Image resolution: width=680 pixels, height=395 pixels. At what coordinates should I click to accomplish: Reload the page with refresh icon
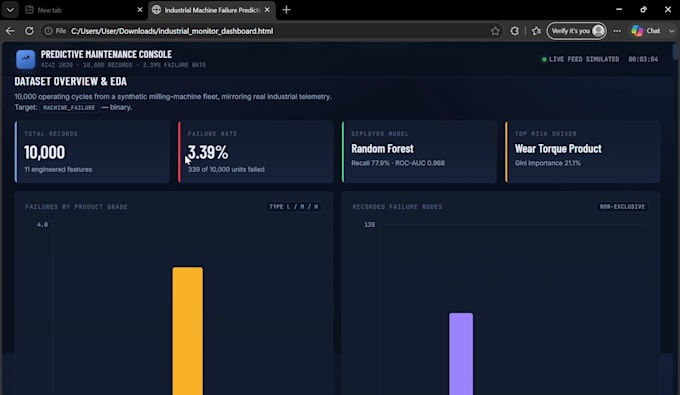pos(29,31)
